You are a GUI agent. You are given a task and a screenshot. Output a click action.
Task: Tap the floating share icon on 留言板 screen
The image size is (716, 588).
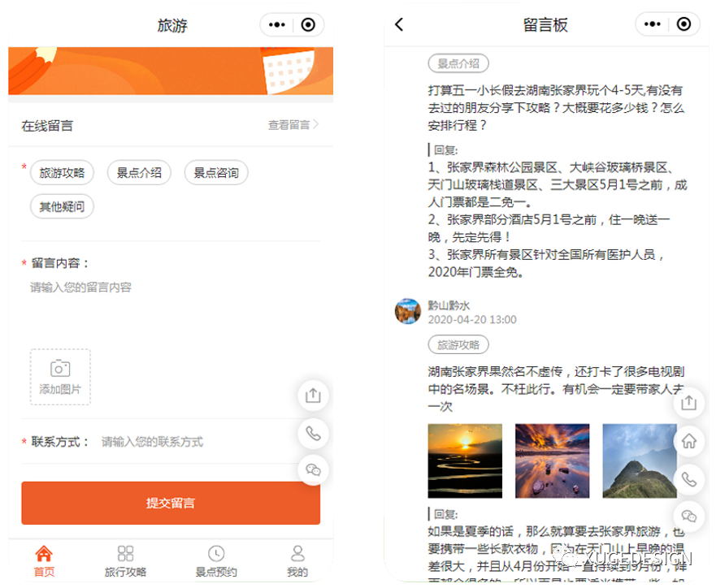tap(688, 403)
